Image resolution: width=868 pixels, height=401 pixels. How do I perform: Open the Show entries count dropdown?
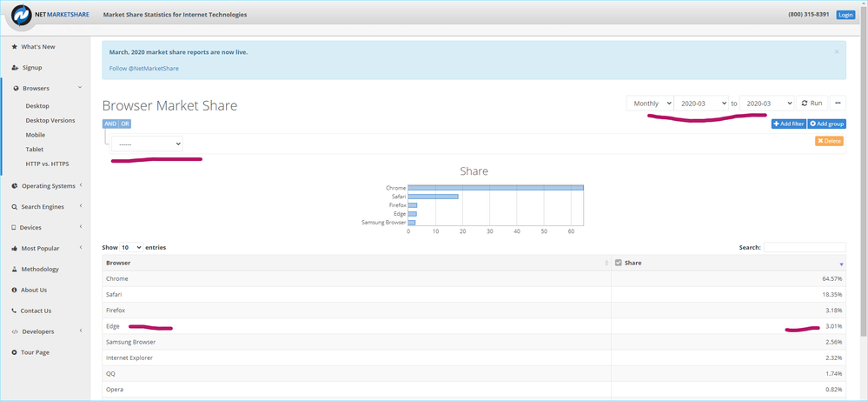pos(131,248)
